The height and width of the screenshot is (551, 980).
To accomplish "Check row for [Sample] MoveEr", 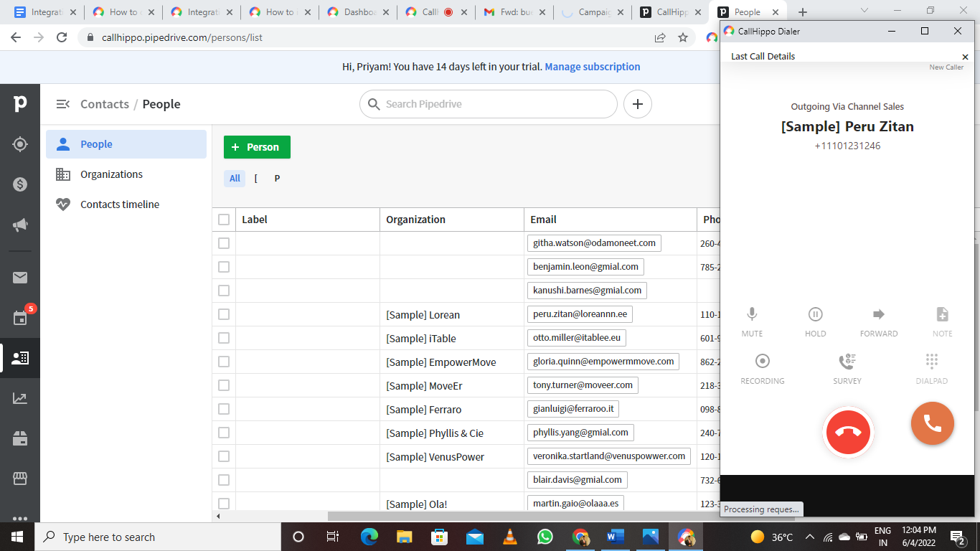I will 224,385.
